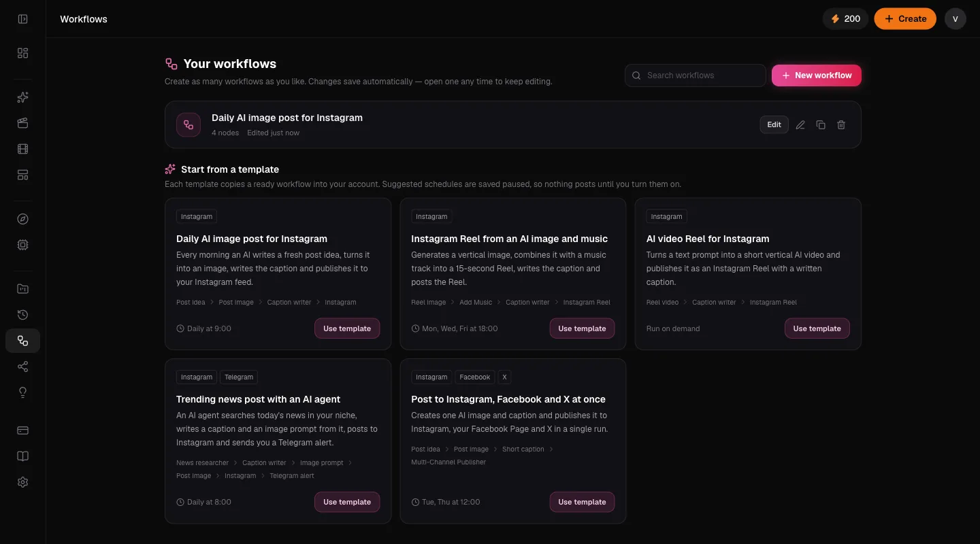Image resolution: width=980 pixels, height=544 pixels.
Task: Open the folder chart icon in the sidebar
Action: 22,289
